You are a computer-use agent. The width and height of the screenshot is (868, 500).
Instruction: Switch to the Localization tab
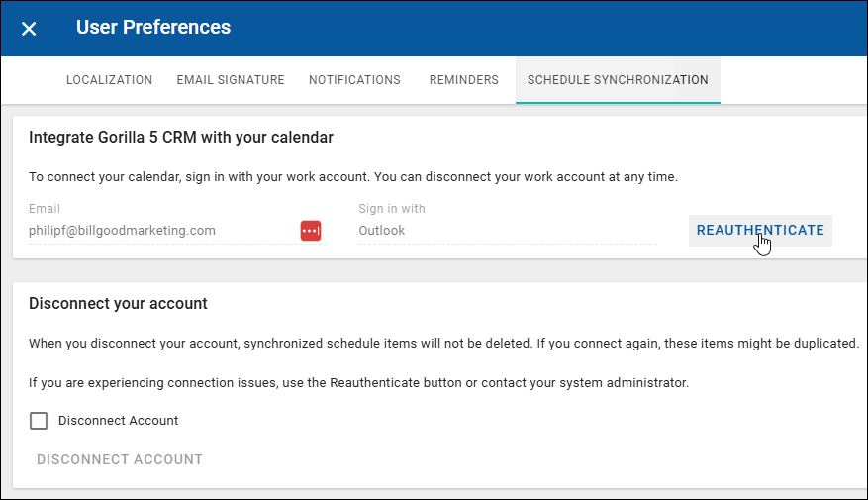click(x=109, y=80)
